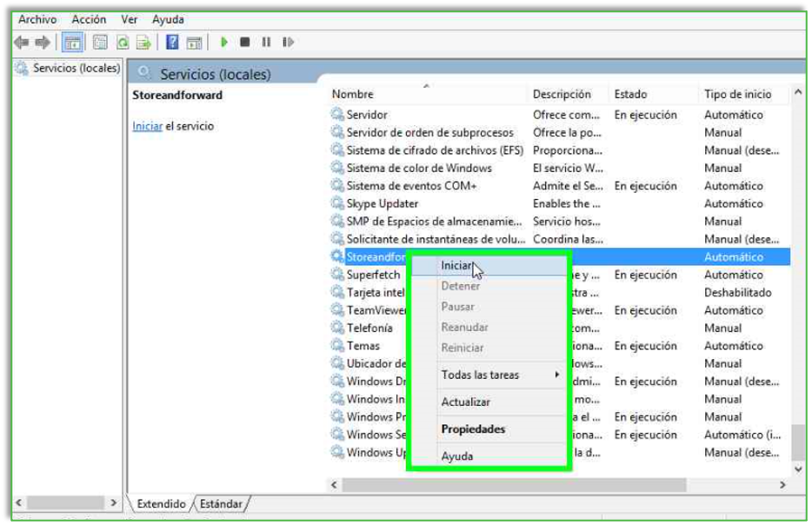Choose Iniciar from the context menu

click(x=456, y=265)
